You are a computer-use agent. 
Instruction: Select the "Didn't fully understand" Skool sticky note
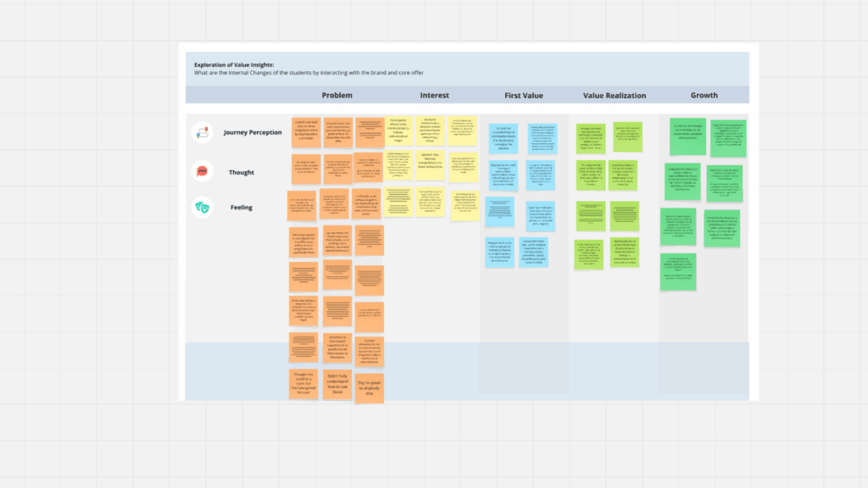tap(337, 384)
